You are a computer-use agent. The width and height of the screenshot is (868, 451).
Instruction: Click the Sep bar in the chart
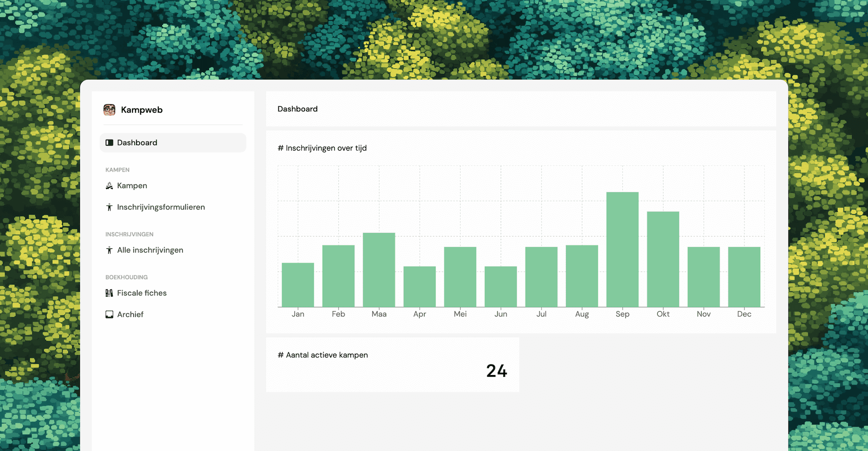[622, 250]
